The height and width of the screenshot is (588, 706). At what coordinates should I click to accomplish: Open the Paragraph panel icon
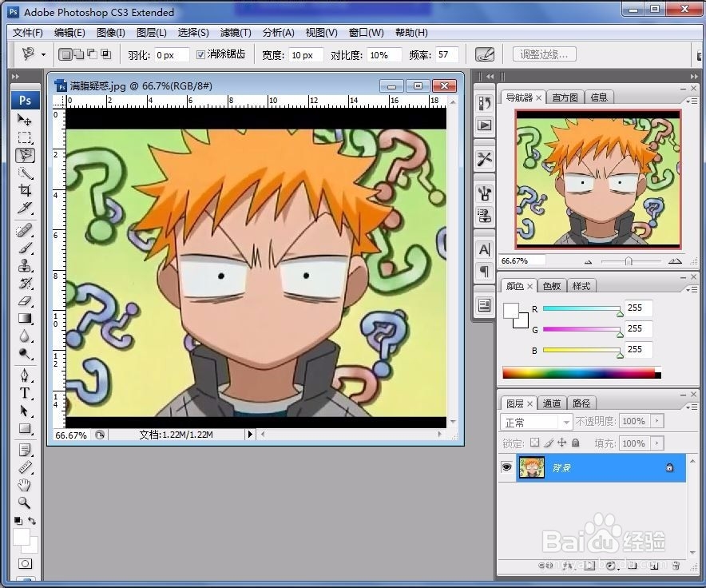[485, 272]
